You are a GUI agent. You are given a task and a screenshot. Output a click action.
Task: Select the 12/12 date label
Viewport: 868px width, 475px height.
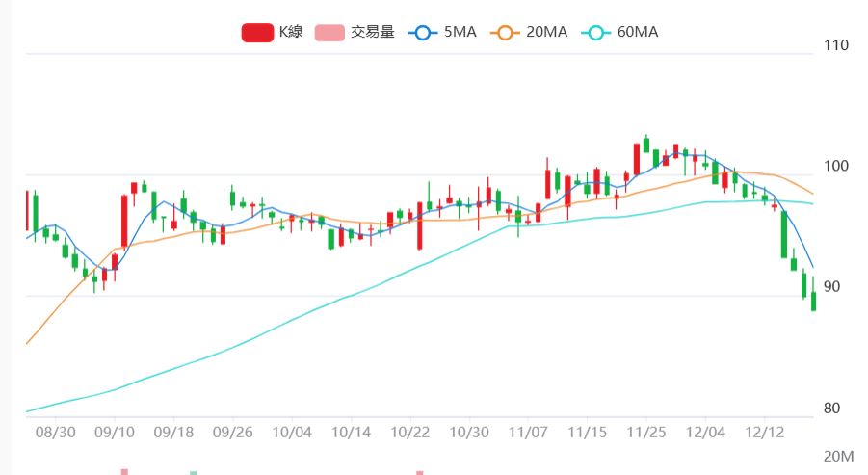point(764,432)
